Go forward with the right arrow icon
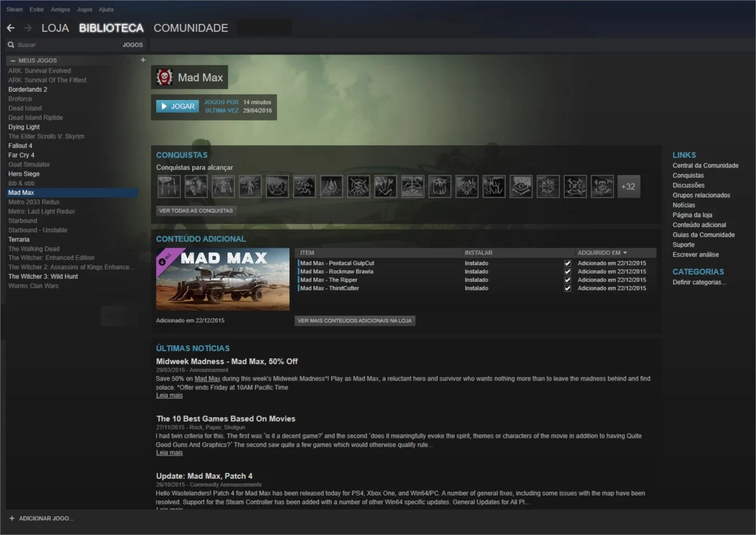The height and width of the screenshot is (535, 756). pos(28,28)
